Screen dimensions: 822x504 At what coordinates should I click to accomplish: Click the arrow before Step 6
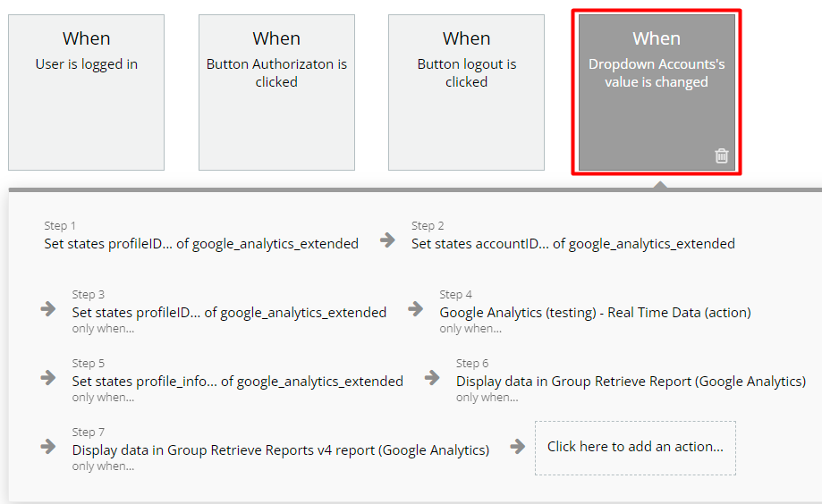[432, 377]
